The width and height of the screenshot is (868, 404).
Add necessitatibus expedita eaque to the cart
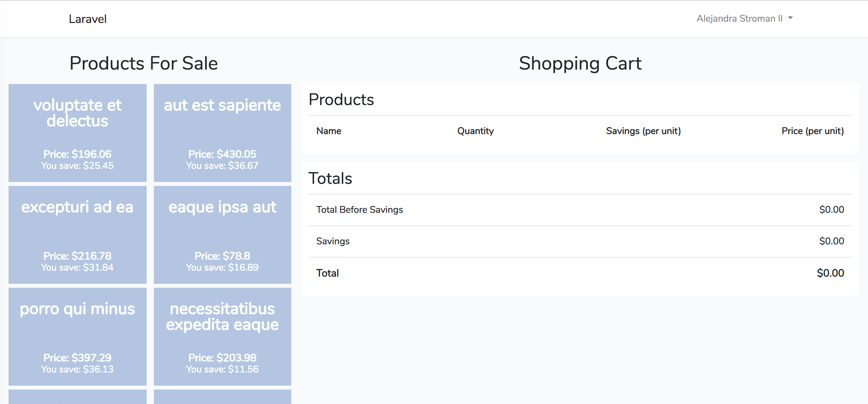222,336
